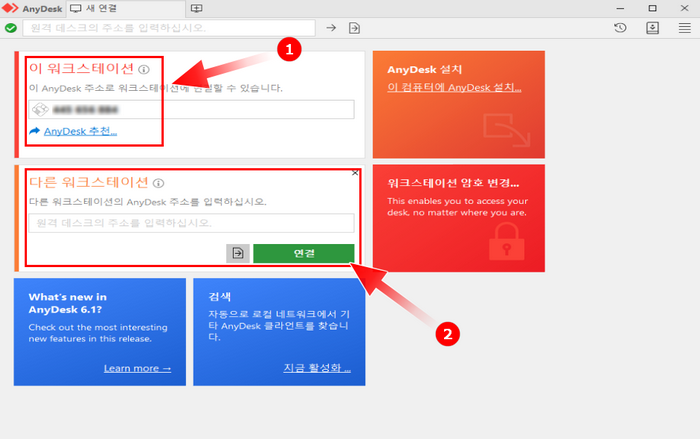Image resolution: width=700 pixels, height=439 pixels.
Task: Open the hamburger main menu
Action: 684,28
